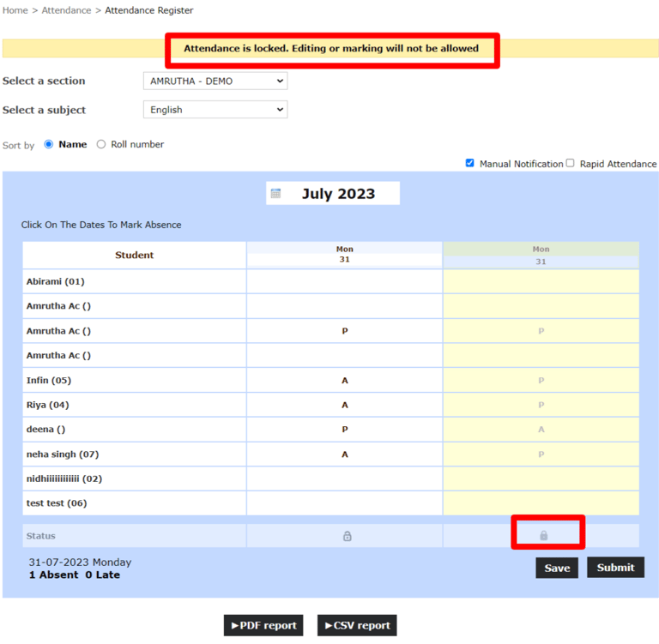Click the Attendance is locked warning message

[331, 48]
